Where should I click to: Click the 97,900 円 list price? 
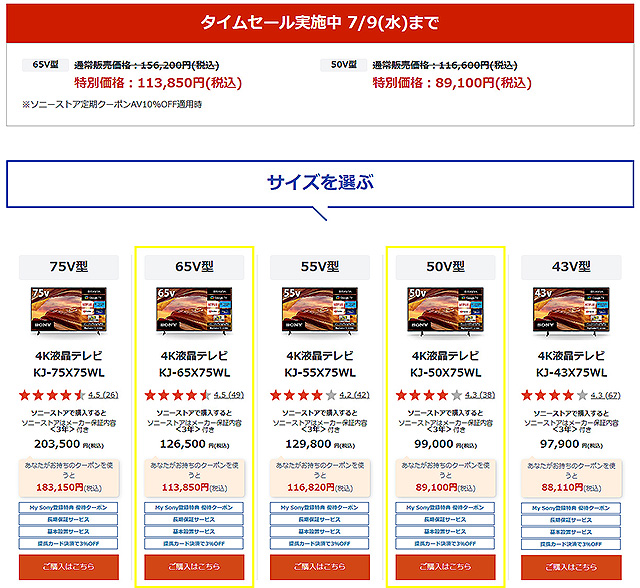571,444
